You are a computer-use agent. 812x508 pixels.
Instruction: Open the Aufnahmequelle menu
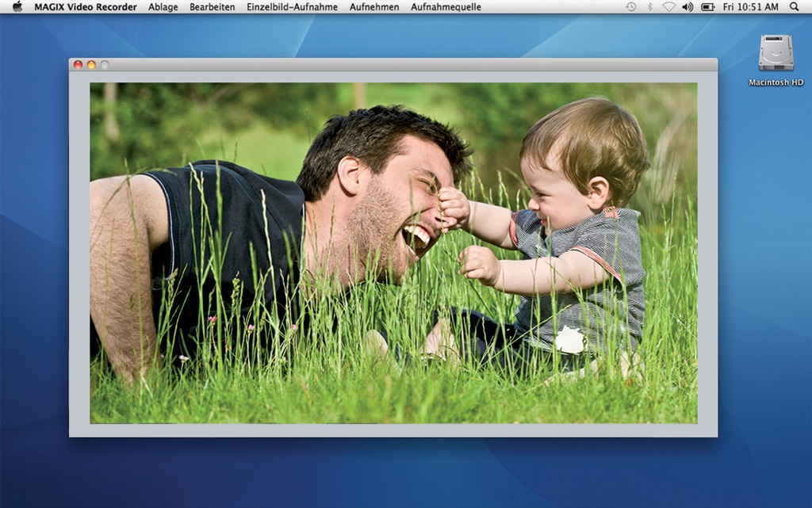pyautogui.click(x=446, y=7)
